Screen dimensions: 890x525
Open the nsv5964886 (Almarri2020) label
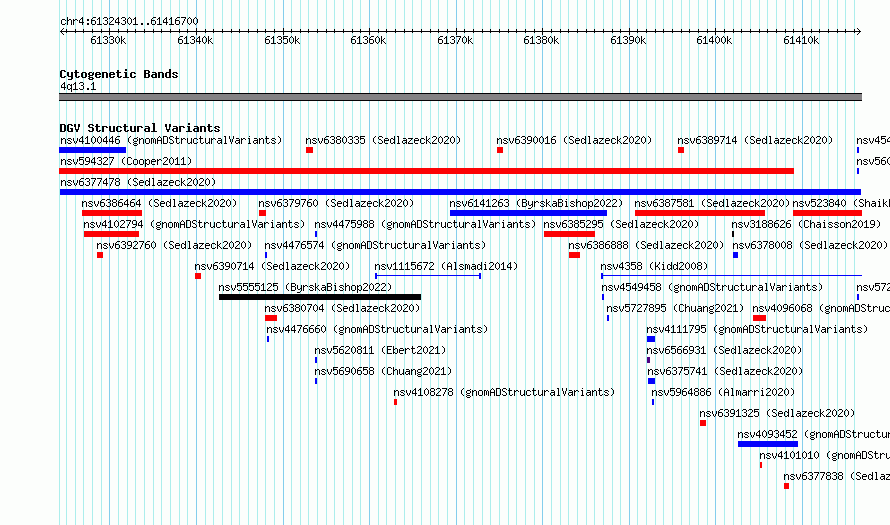(723, 392)
